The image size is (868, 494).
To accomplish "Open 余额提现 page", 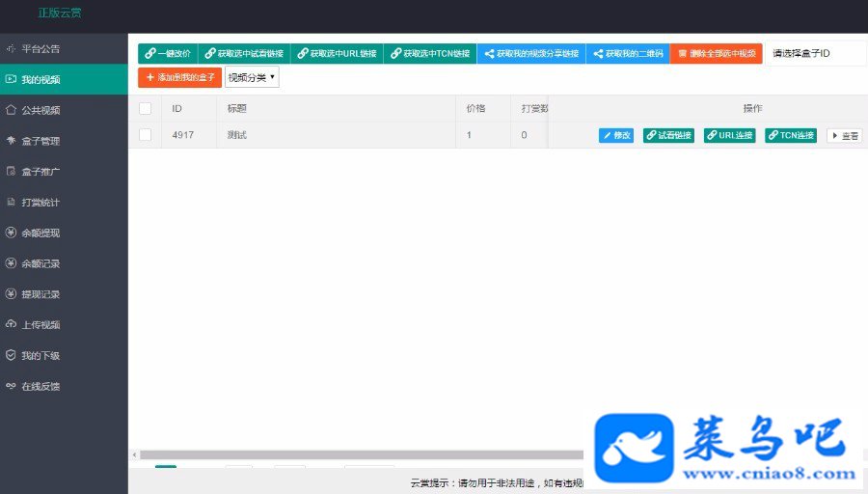I will pyautogui.click(x=64, y=233).
